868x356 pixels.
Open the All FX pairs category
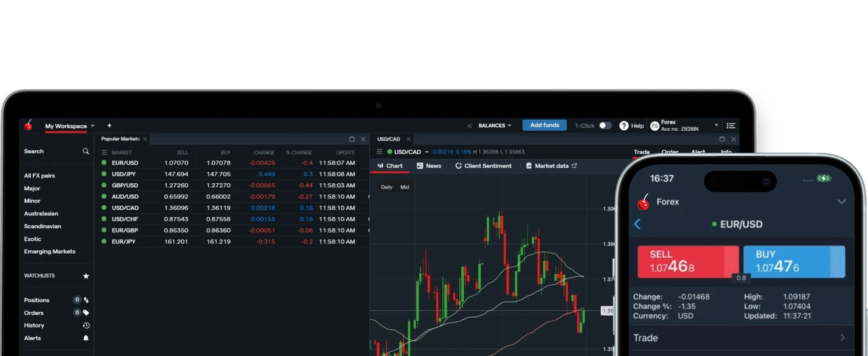point(40,176)
